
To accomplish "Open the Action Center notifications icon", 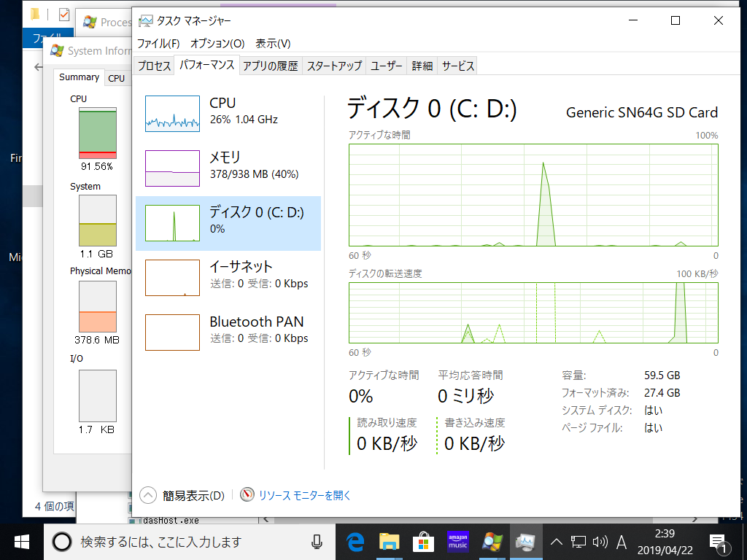I will pyautogui.click(x=719, y=542).
